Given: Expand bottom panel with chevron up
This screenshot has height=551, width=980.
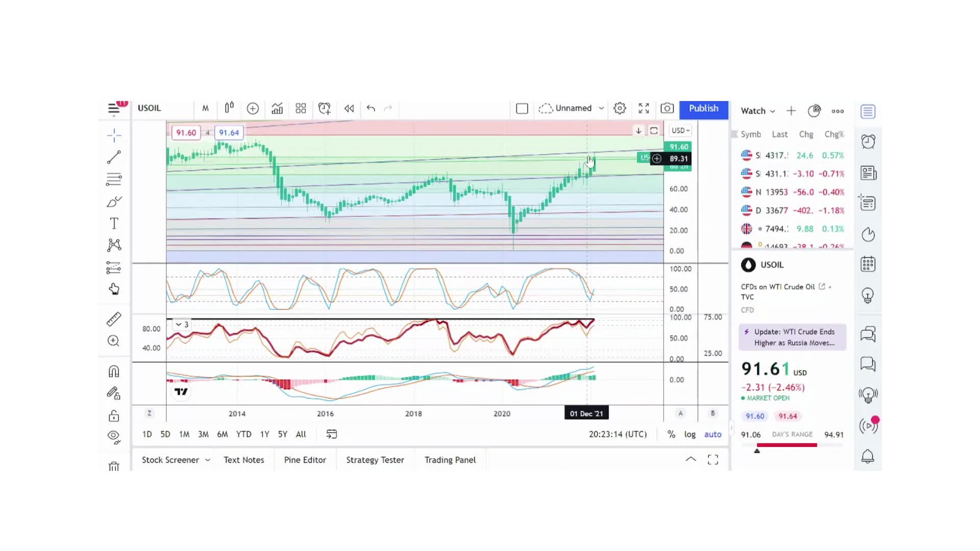Looking at the screenshot, I should click(691, 459).
